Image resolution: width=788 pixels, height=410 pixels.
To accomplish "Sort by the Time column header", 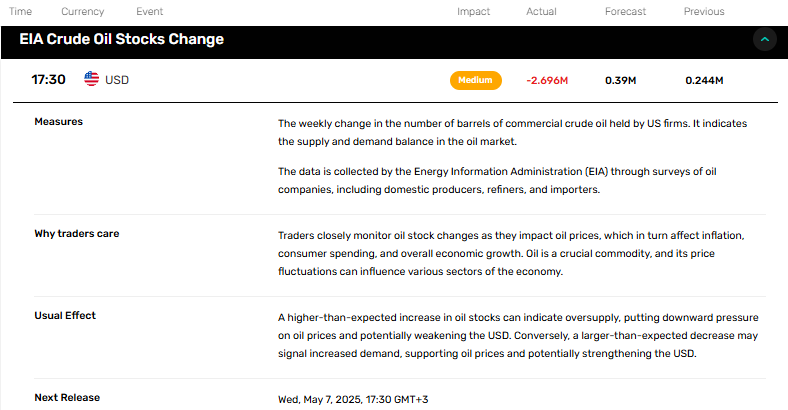I will pos(20,12).
